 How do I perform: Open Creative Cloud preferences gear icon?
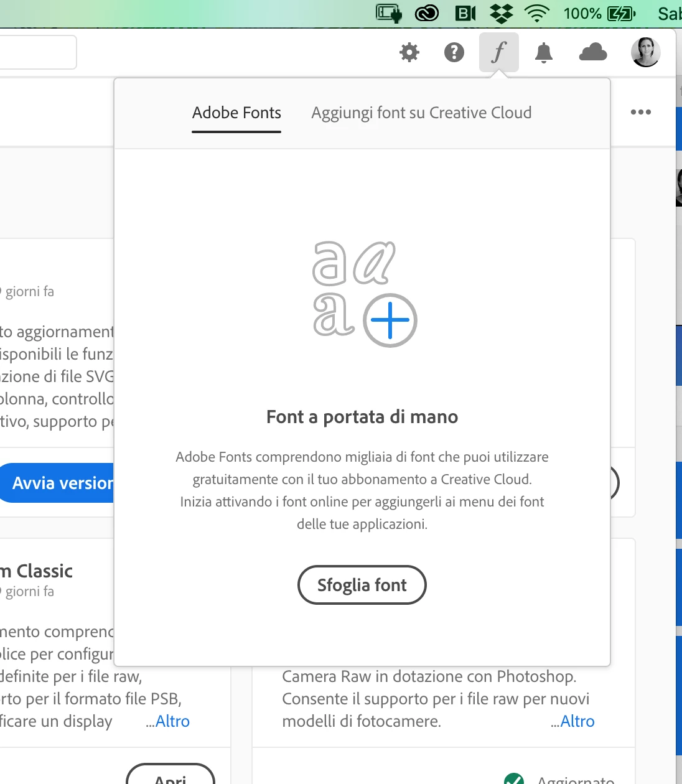(x=409, y=52)
